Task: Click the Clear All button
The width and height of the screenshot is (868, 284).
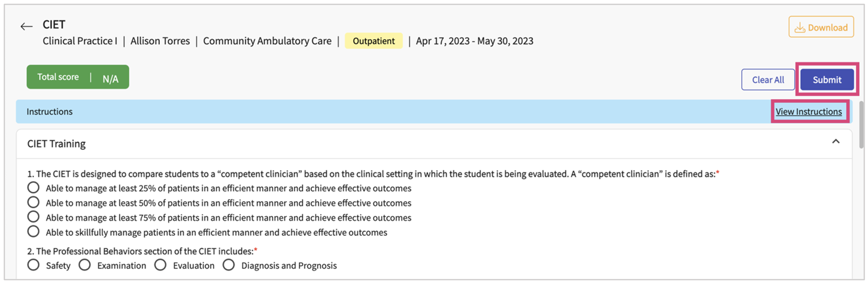Action: coord(768,80)
